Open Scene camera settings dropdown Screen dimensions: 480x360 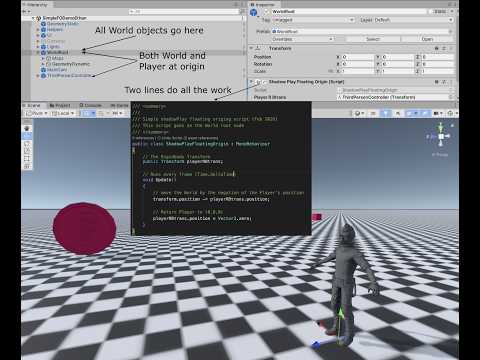pos(438,113)
